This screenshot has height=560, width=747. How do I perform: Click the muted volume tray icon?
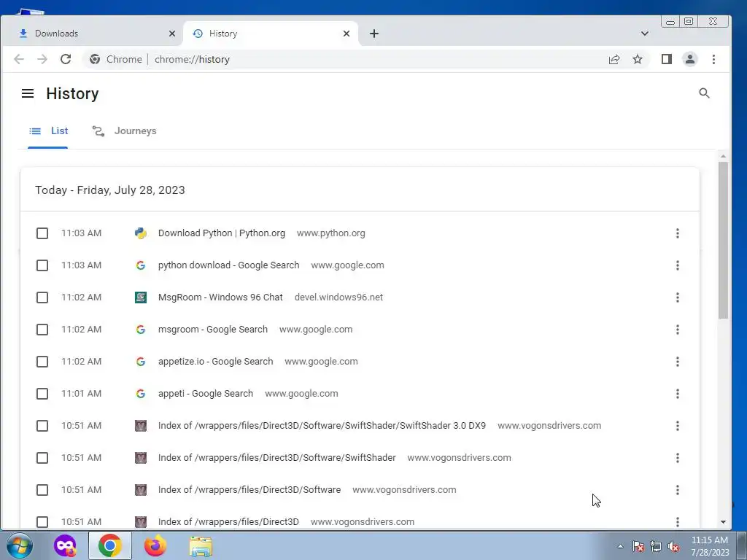(x=673, y=546)
